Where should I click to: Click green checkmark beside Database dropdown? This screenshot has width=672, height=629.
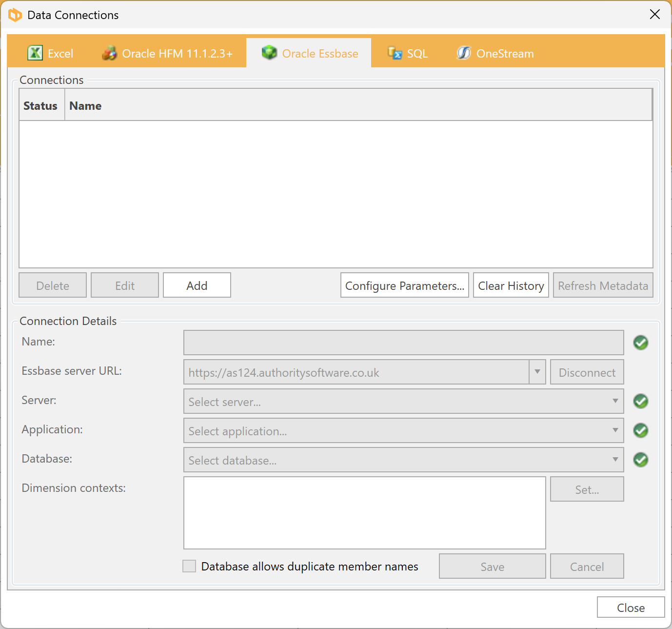pos(640,460)
